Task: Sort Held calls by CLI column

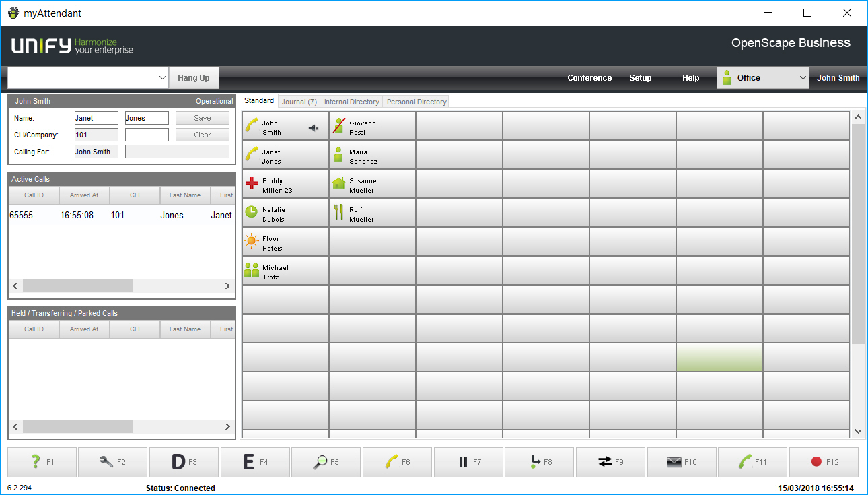Action: pos(135,329)
